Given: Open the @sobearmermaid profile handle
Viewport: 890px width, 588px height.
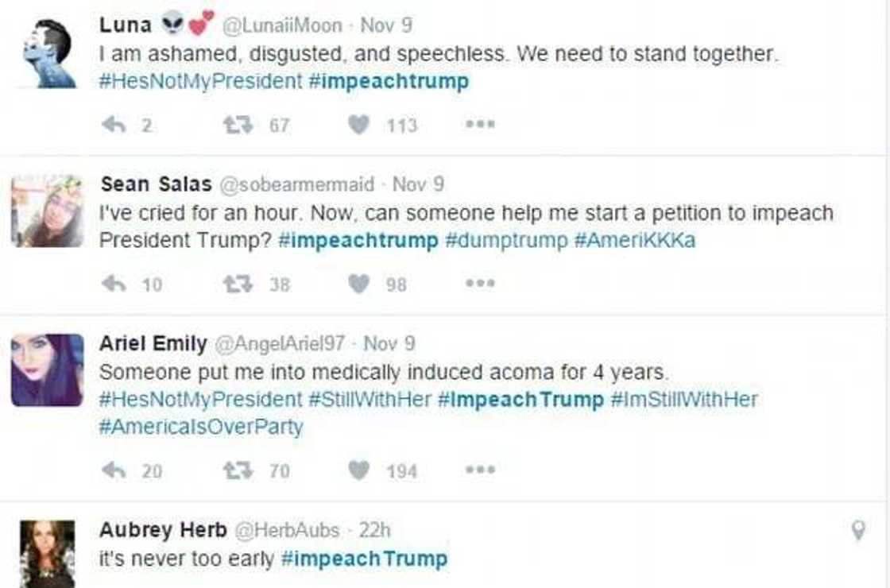Looking at the screenshot, I should (296, 184).
